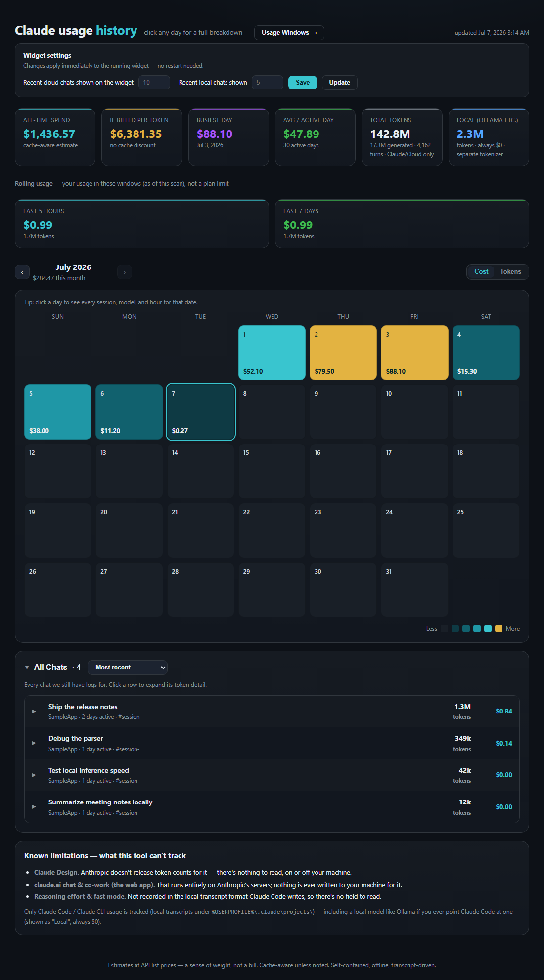
Task: Expand the Debug the parser row
Action: (x=272, y=743)
